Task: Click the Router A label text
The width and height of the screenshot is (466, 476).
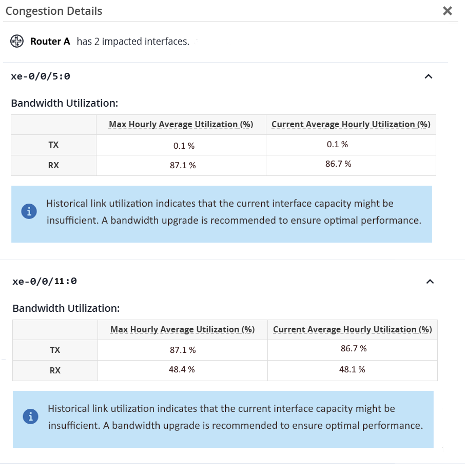Action: (x=49, y=42)
